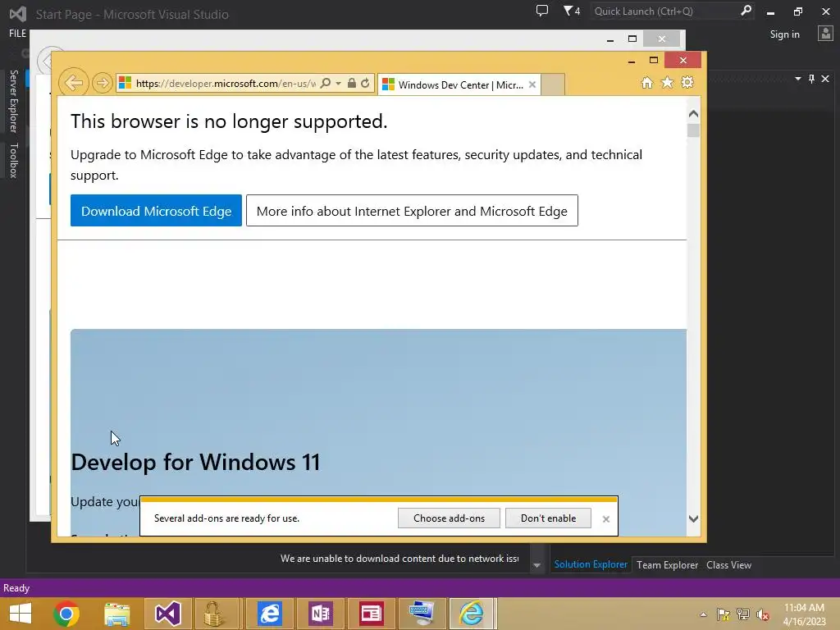The width and height of the screenshot is (840, 630).
Task: Open the padlock app on taskbar
Action: (x=213, y=614)
